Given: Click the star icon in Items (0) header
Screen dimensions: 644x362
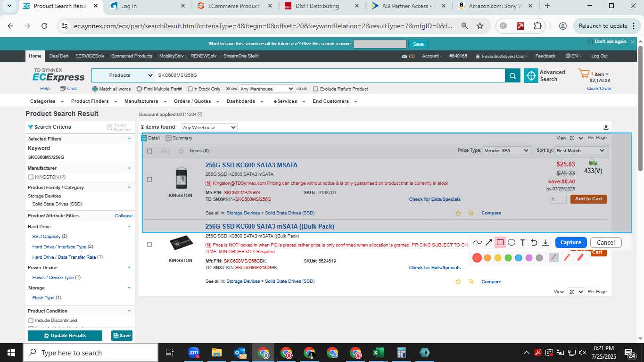Looking at the screenshot, I should (181, 151).
